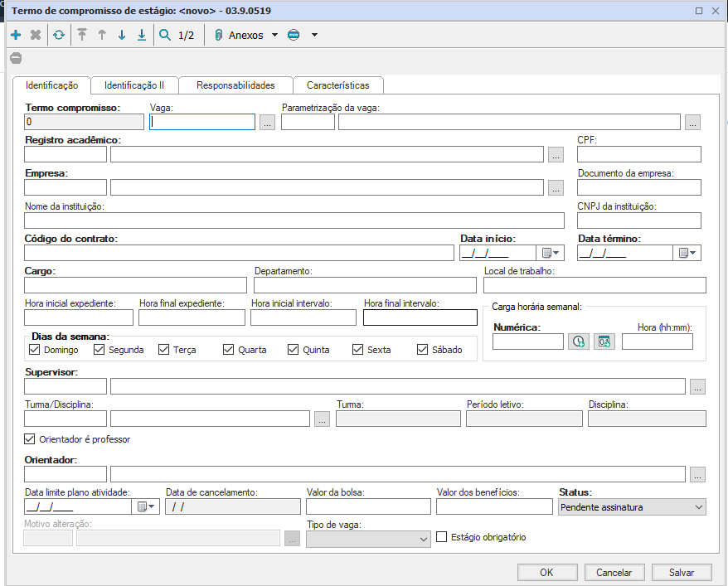Open the Status dropdown list
The width and height of the screenshot is (728, 586).
tap(697, 506)
